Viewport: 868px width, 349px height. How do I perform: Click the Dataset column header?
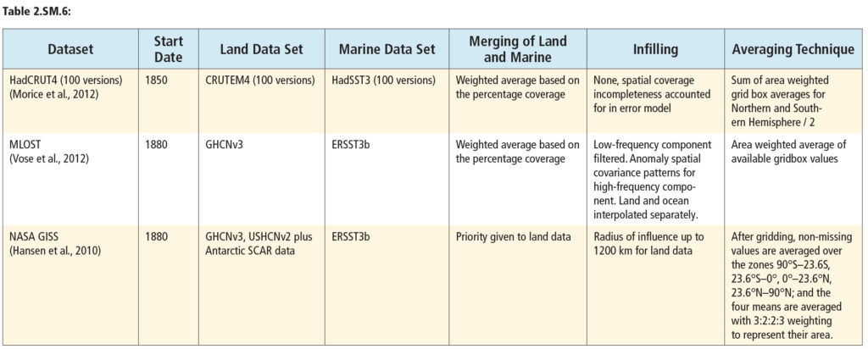point(70,49)
